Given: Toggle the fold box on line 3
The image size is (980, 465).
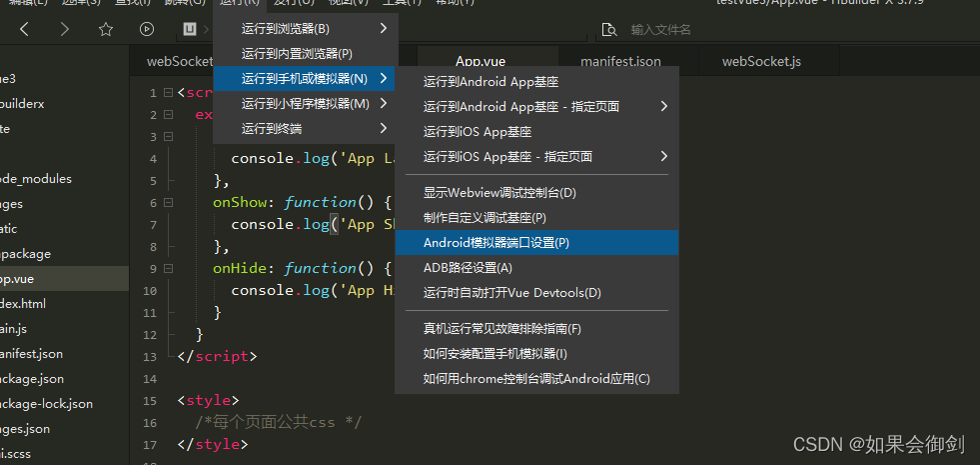Looking at the screenshot, I should pyautogui.click(x=168, y=136).
